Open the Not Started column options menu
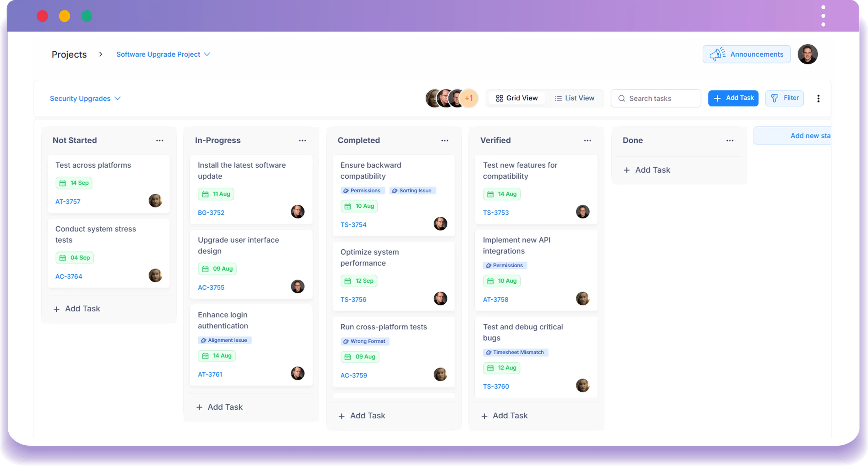 point(159,140)
